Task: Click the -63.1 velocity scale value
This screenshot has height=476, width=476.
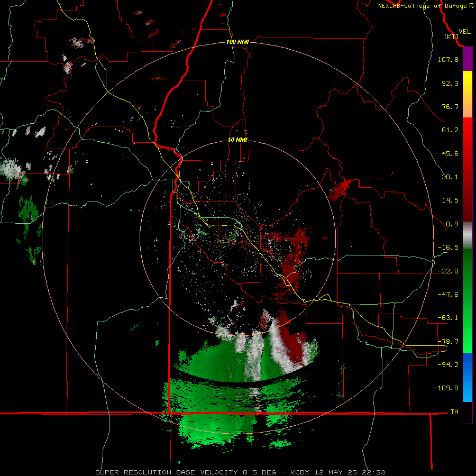Action: [x=448, y=318]
